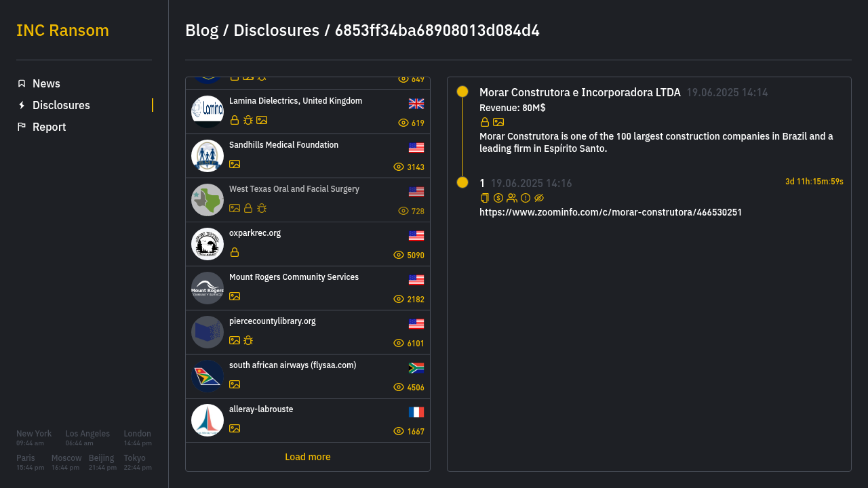The image size is (868, 488).
Task: Click the bug icon under West Texas Oral
Action: point(262,208)
